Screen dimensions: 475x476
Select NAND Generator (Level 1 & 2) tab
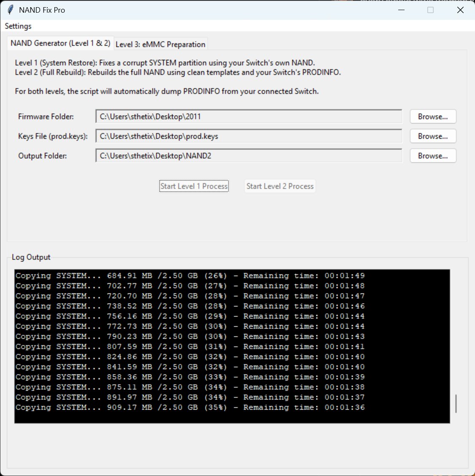pyautogui.click(x=60, y=43)
